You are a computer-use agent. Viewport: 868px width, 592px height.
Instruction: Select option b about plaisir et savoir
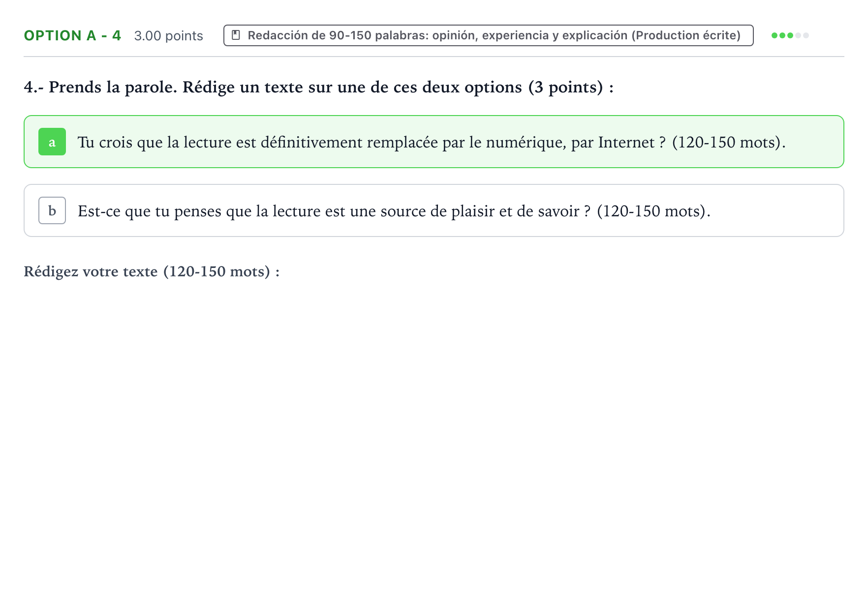pos(434,210)
